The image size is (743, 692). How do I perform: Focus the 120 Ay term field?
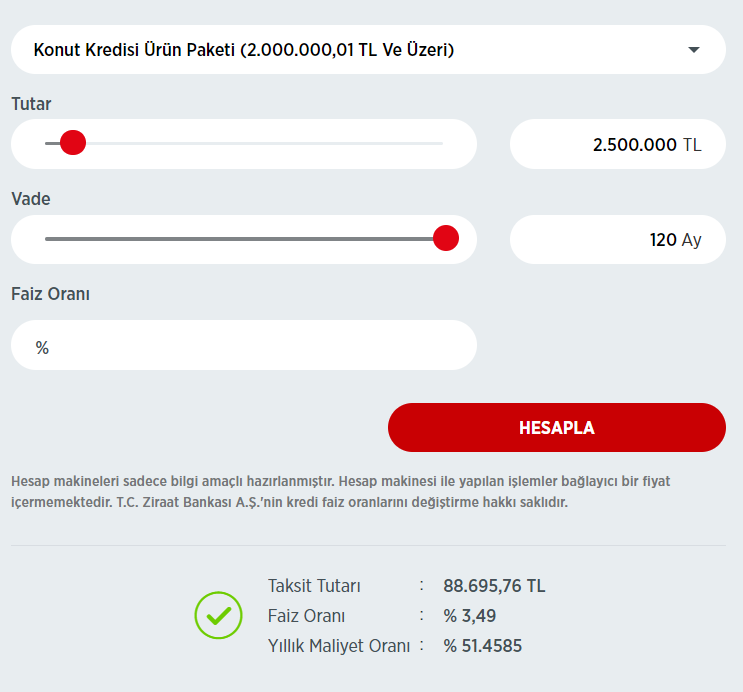[x=617, y=240]
